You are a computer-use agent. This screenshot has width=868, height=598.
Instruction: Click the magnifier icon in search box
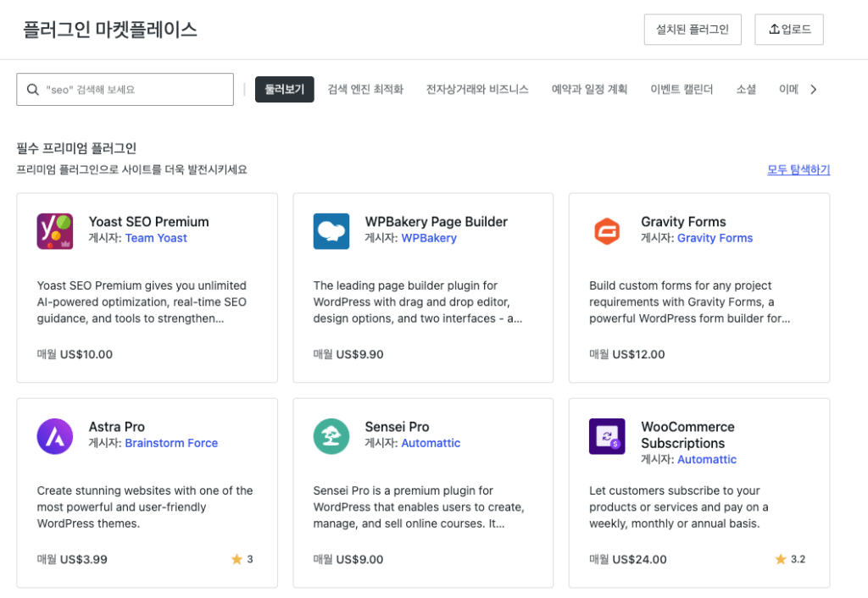pos(33,90)
